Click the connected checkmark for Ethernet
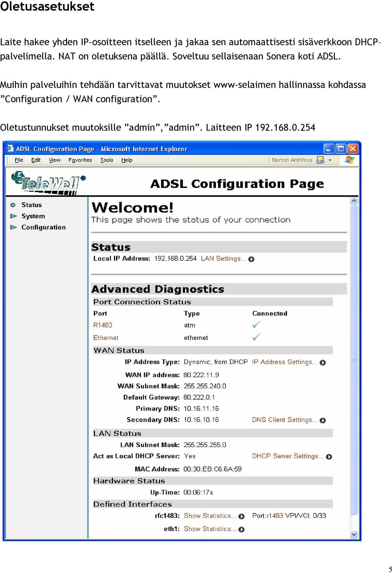The image size is (392, 573). click(x=256, y=337)
